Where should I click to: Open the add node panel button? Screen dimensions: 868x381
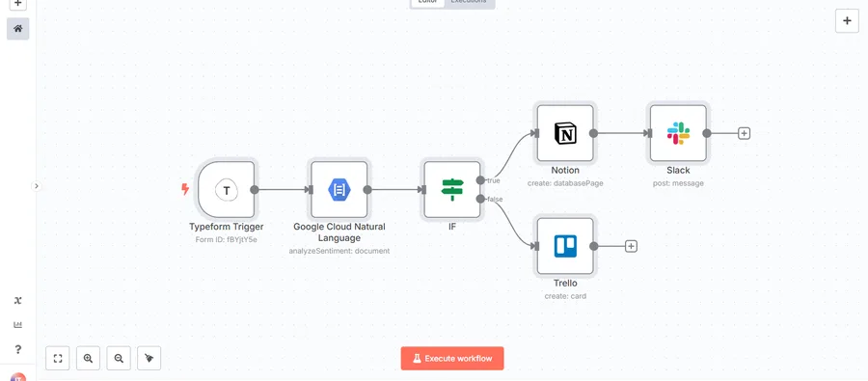pos(847,21)
